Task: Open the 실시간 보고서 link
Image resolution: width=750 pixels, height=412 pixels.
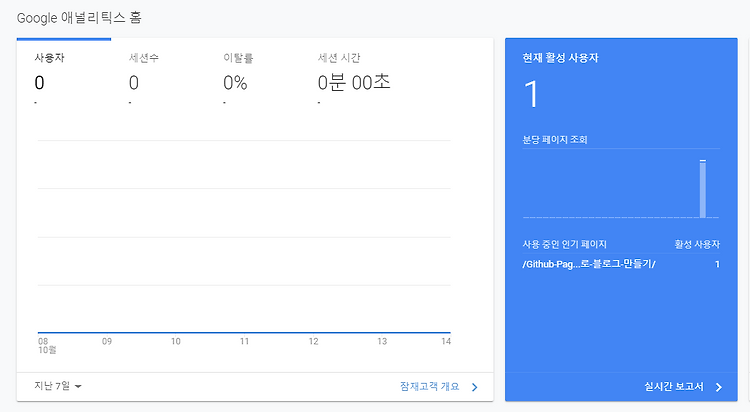Action: [x=674, y=387]
